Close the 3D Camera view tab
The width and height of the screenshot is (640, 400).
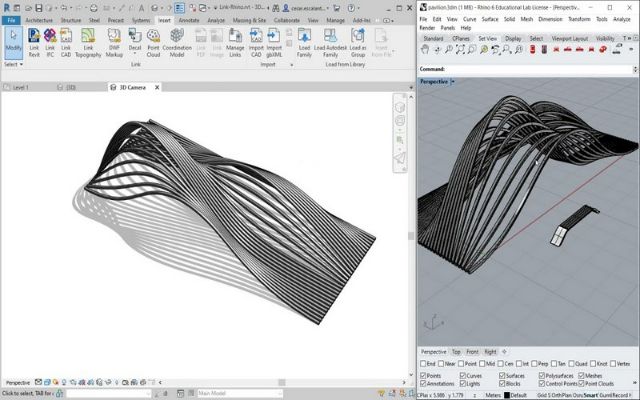[157, 87]
